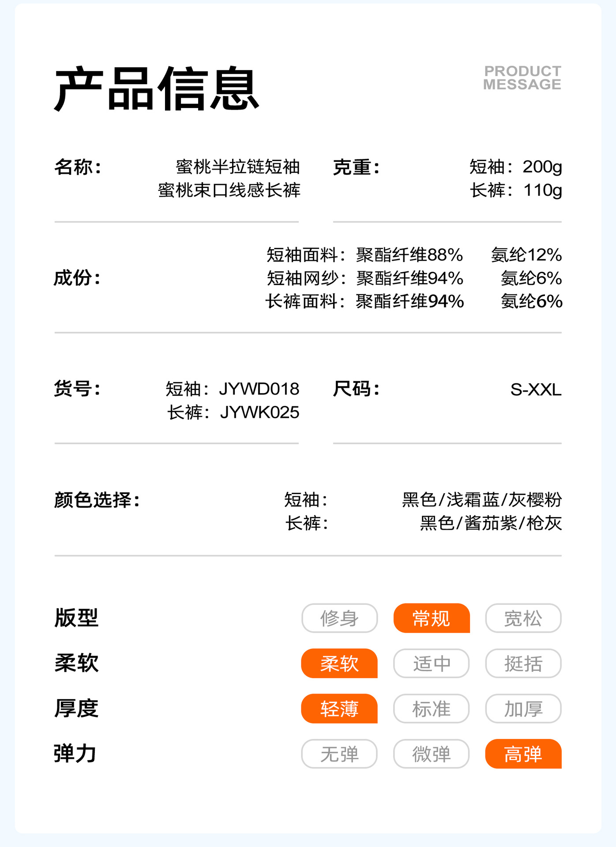
Task: Click the pants item number JYWK025
Action: [x=259, y=412]
